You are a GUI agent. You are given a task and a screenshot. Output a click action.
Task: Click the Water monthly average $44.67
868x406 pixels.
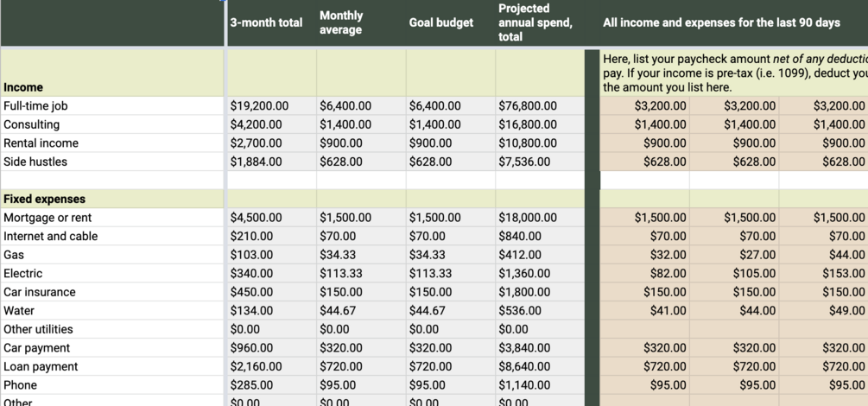360,310
